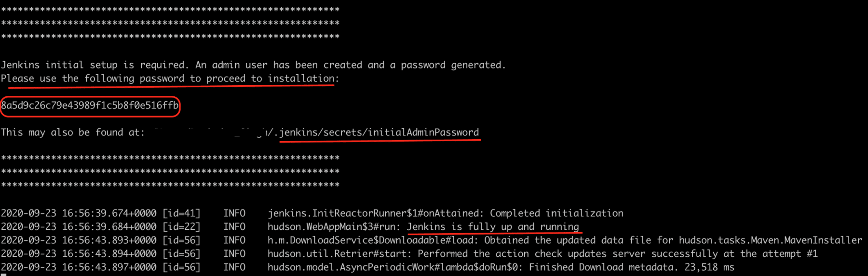This screenshot has width=868, height=276.
Task: Click the initialAdminPassword file path
Action: pyautogui.click(x=380, y=132)
